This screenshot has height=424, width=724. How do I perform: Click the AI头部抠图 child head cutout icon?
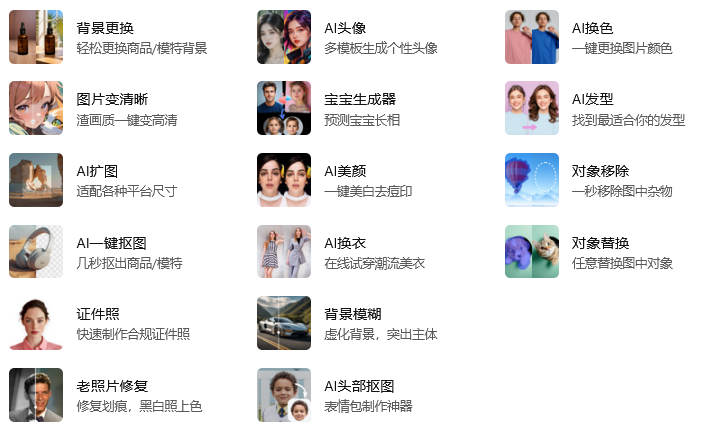click(x=284, y=395)
